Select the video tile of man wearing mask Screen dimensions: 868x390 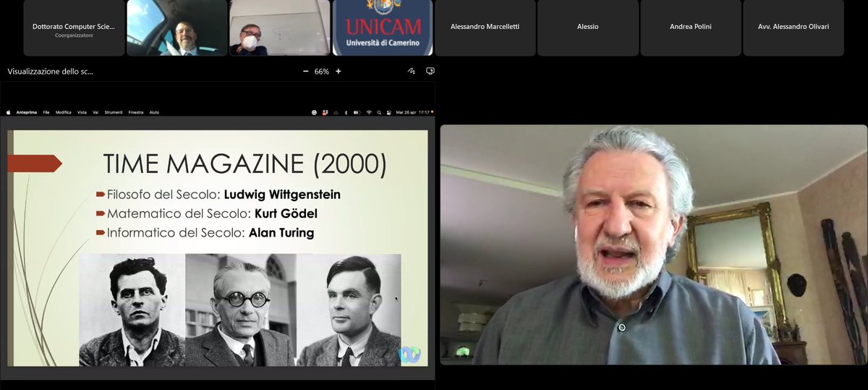(280, 28)
